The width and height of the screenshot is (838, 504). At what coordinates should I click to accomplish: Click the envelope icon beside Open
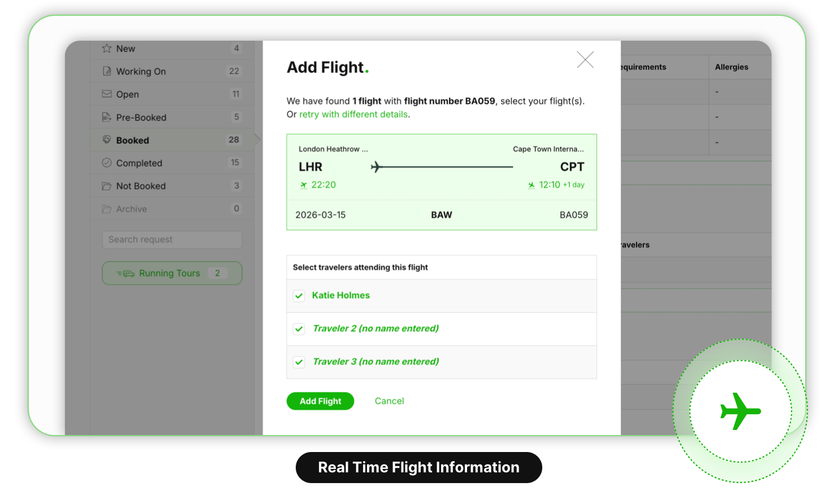point(106,94)
